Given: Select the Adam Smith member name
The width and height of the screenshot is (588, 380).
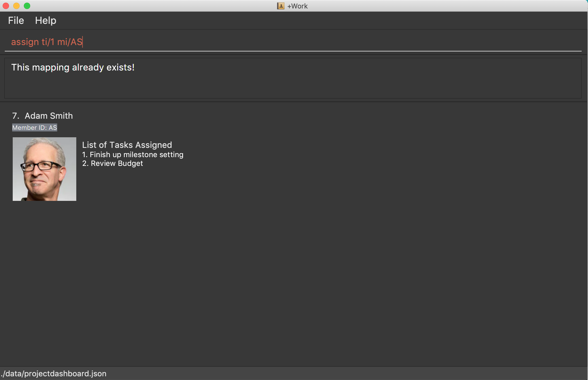Looking at the screenshot, I should click(49, 116).
